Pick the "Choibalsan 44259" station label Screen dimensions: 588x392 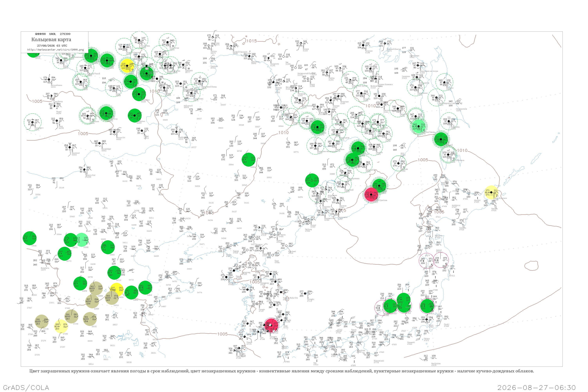click(x=141, y=122)
